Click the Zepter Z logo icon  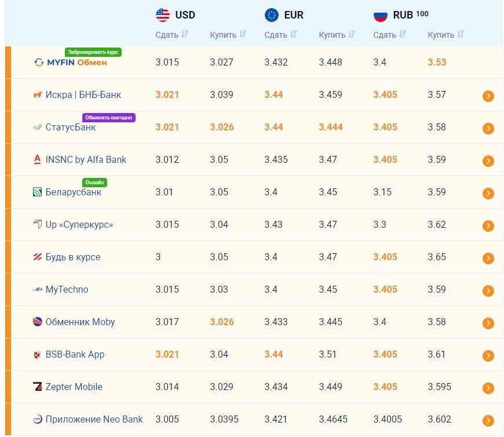click(x=38, y=387)
